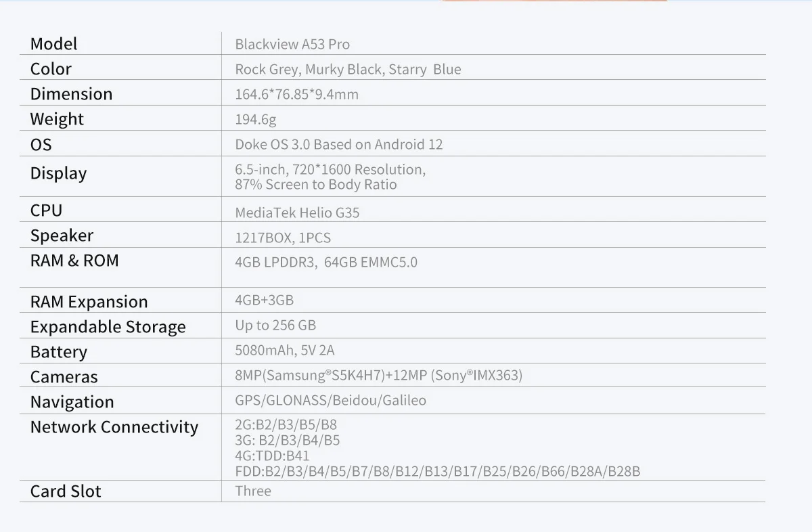
Task: Select the Color row label
Action: pos(51,69)
